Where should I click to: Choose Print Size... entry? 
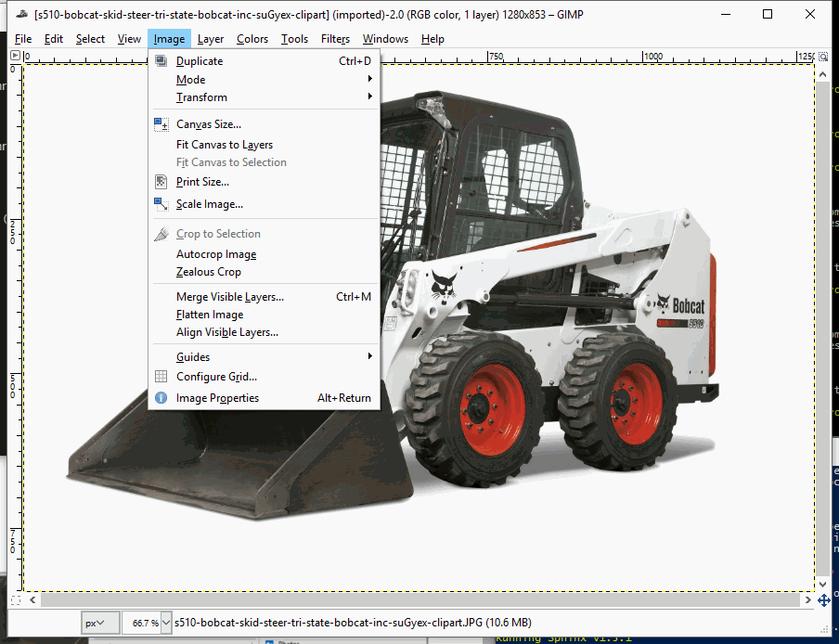[x=265, y=182]
